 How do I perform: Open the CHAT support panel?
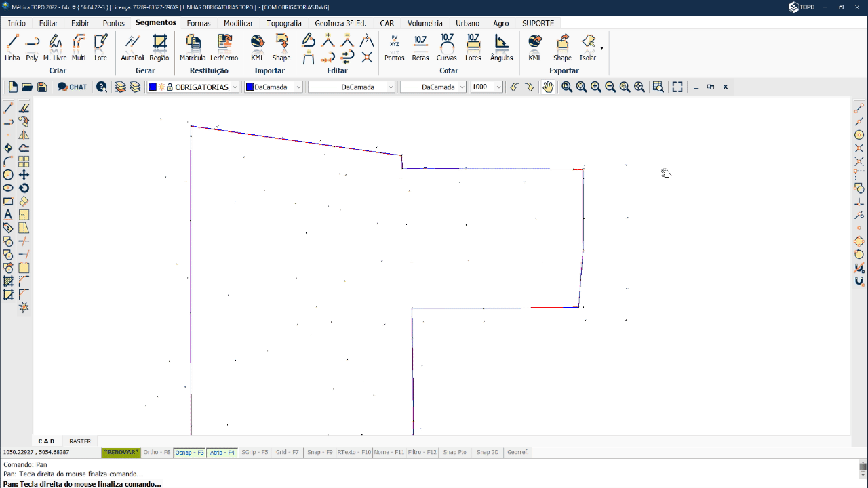coord(72,87)
